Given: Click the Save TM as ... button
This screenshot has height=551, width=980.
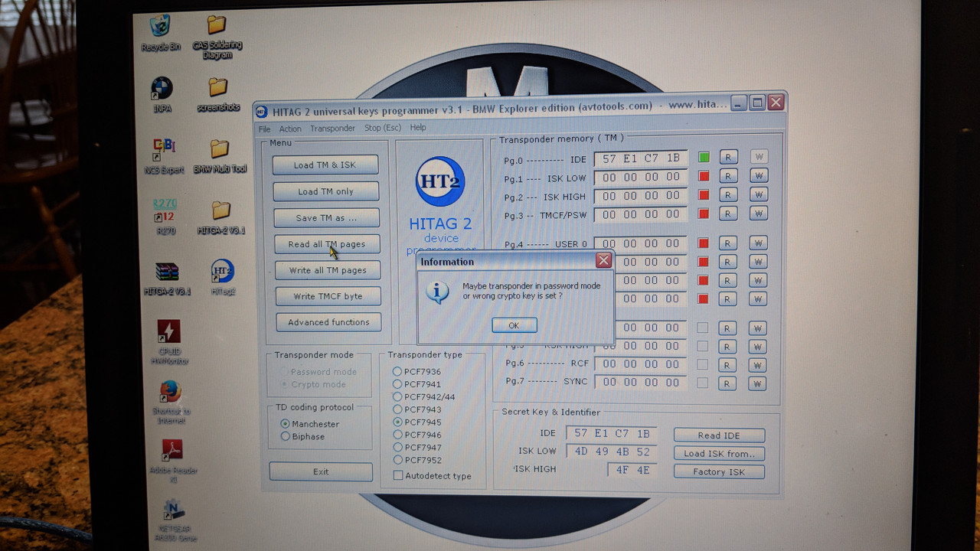Looking at the screenshot, I should [326, 217].
